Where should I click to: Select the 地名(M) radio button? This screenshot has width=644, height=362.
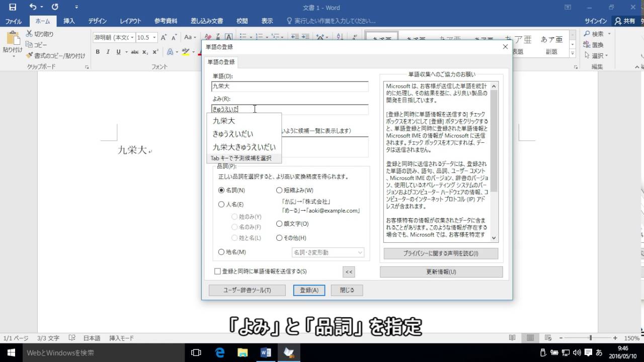tap(221, 252)
